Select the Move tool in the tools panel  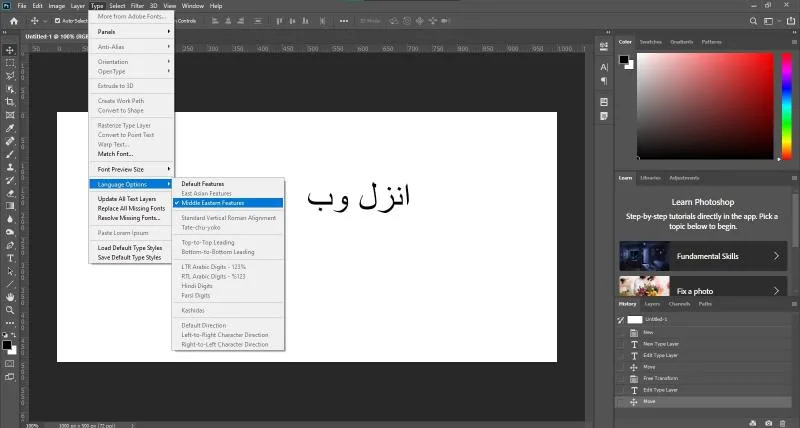[10, 50]
